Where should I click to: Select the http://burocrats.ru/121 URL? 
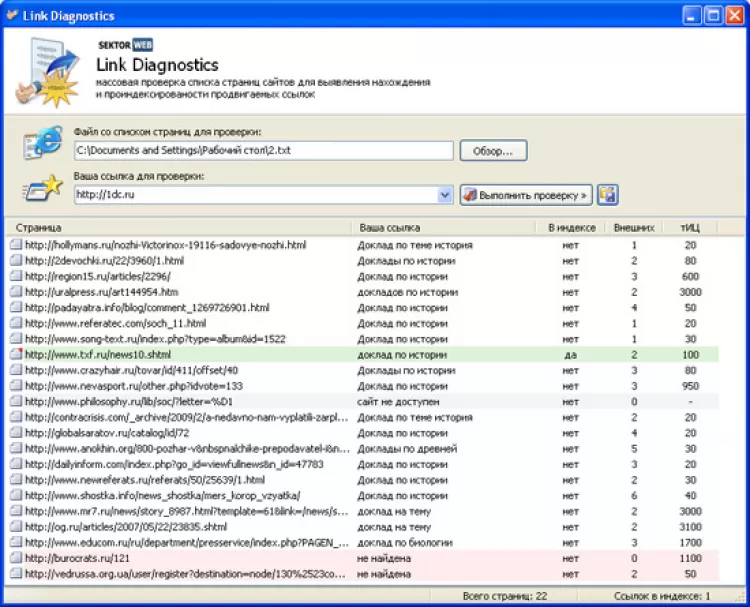click(x=77, y=558)
